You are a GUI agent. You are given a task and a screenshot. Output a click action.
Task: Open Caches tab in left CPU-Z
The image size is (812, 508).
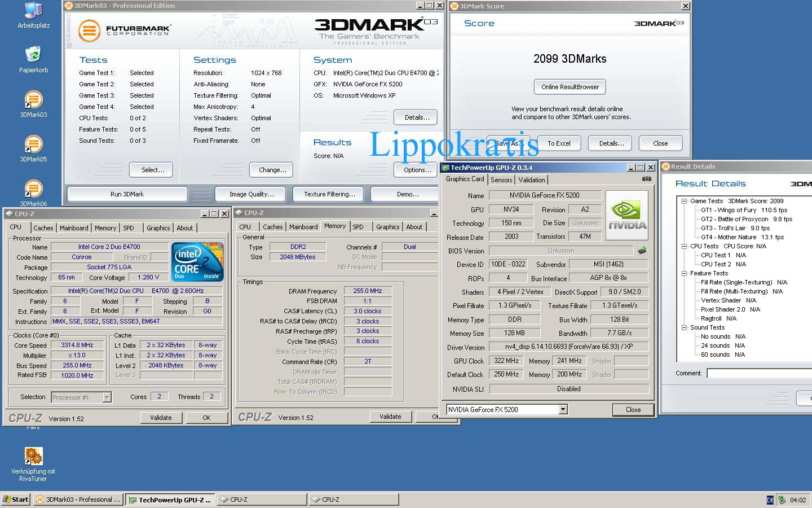point(43,228)
